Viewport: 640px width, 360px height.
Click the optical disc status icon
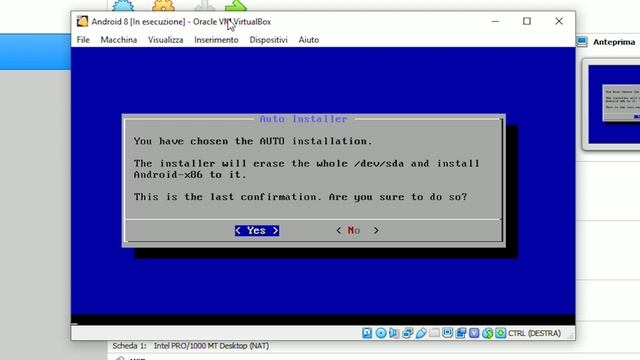tap(381, 333)
